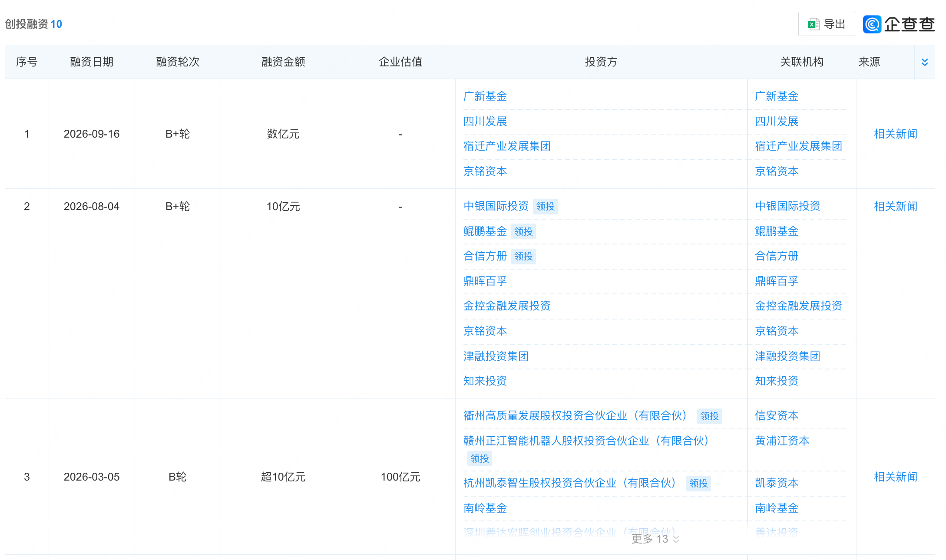The image size is (946, 560).
Task: Click the 融资金额 column header
Action: click(283, 62)
